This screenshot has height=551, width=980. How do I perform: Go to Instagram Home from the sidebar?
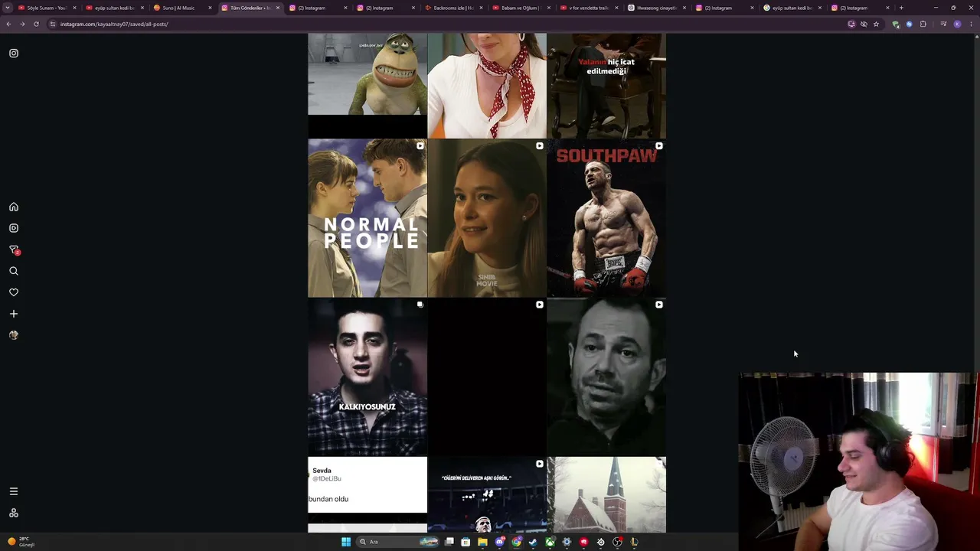[14, 207]
